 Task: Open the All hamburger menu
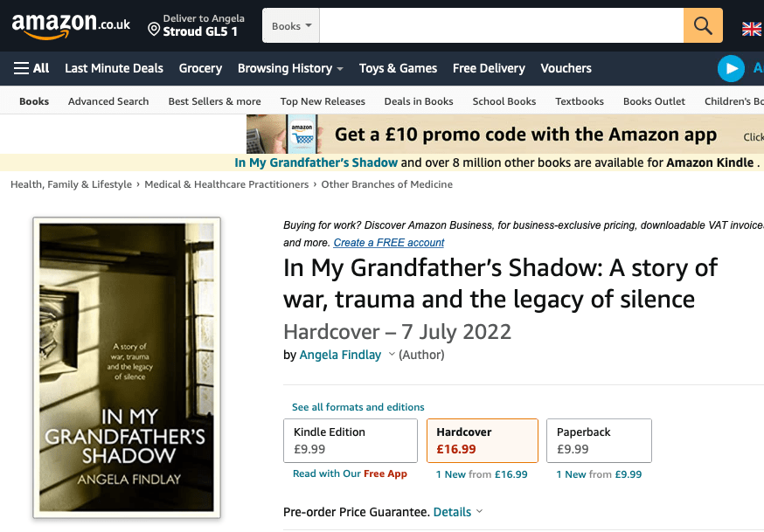[31, 68]
